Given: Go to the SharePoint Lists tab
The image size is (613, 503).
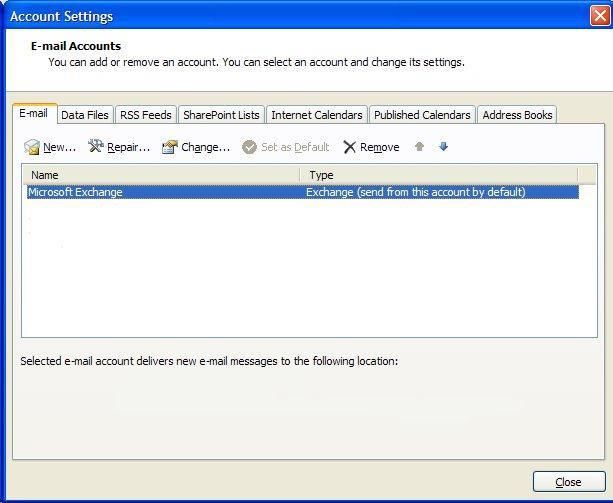Looking at the screenshot, I should click(221, 115).
